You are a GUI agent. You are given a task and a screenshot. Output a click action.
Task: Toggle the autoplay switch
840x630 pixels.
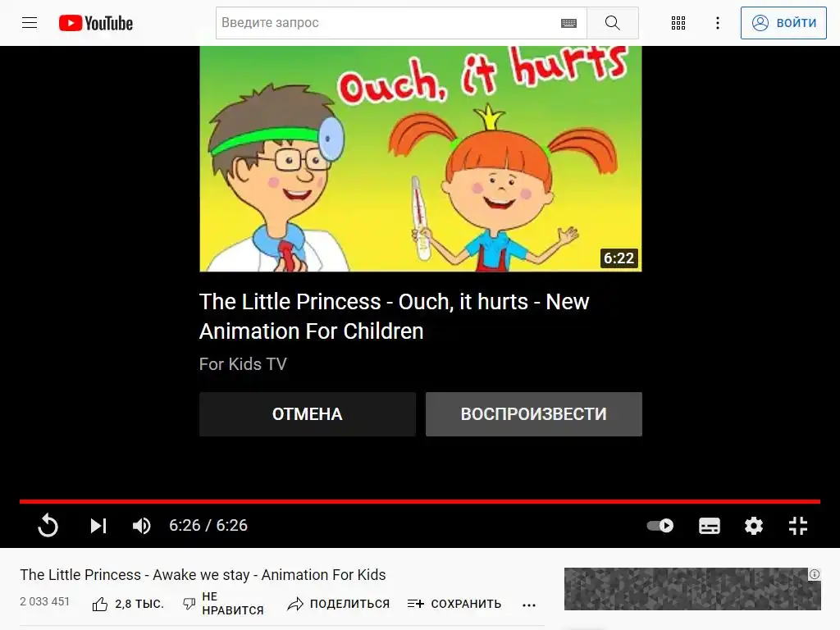[660, 526]
